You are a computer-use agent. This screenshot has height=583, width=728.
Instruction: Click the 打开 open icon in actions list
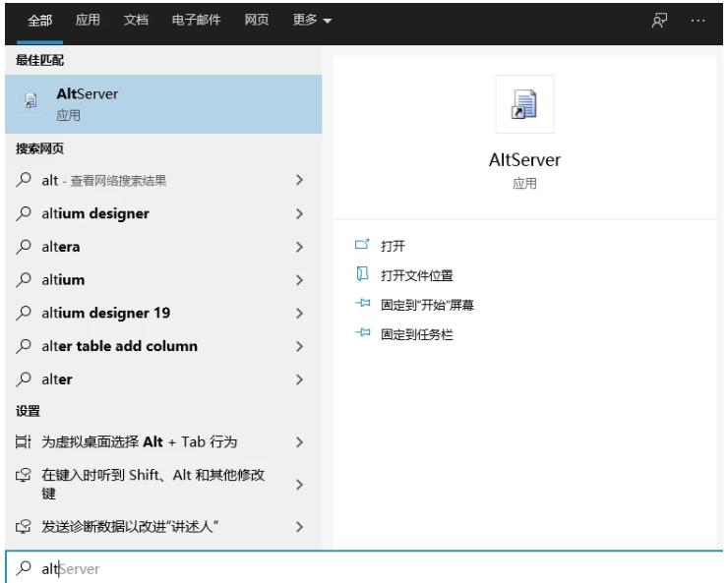pos(362,245)
